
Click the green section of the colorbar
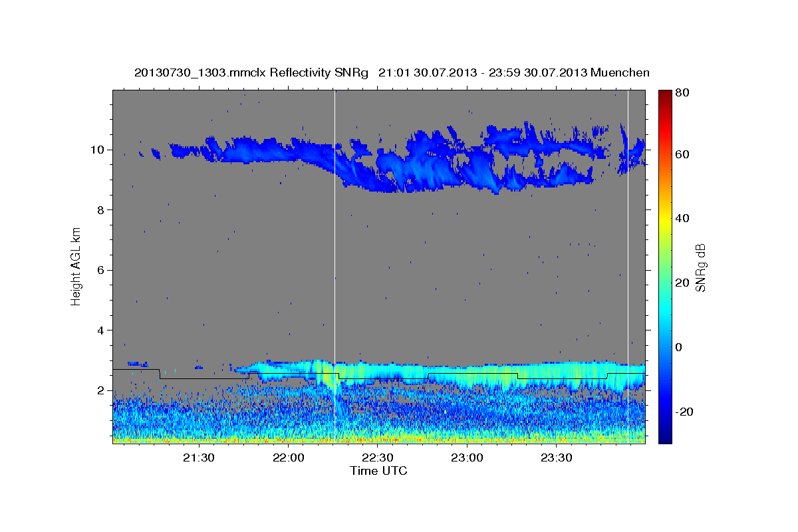(x=665, y=266)
